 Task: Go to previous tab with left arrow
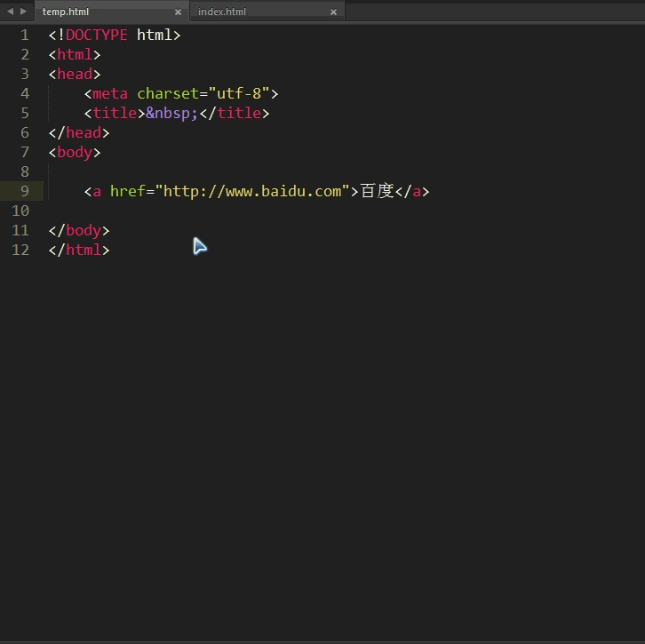(x=11, y=12)
